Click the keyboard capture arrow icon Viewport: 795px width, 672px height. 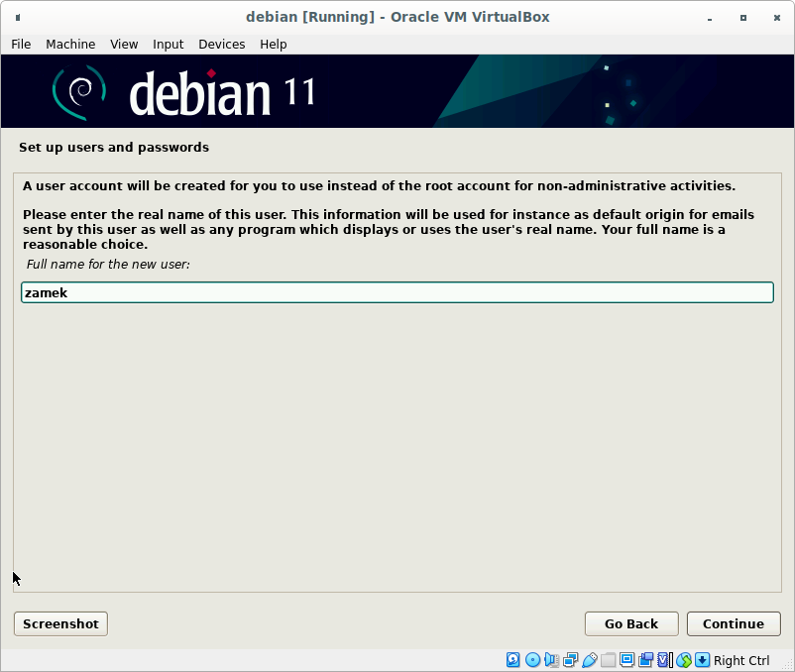pos(702,660)
